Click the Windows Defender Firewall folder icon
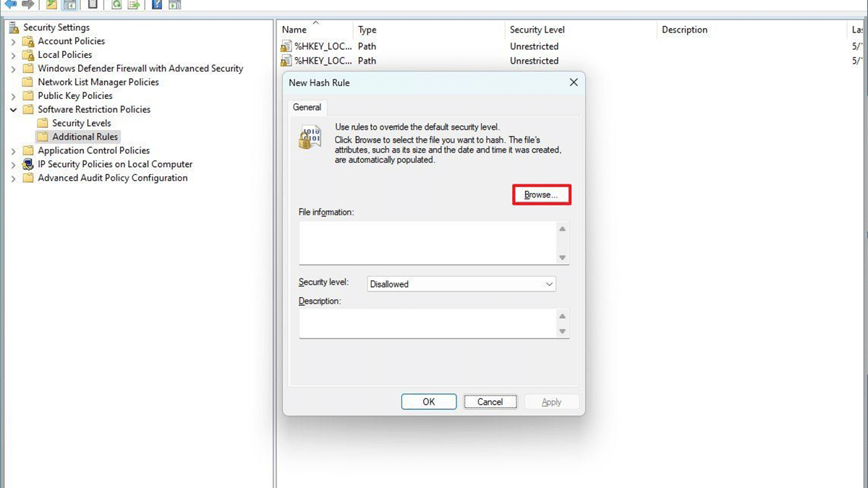Viewport: 868px width, 488px height. tap(28, 69)
